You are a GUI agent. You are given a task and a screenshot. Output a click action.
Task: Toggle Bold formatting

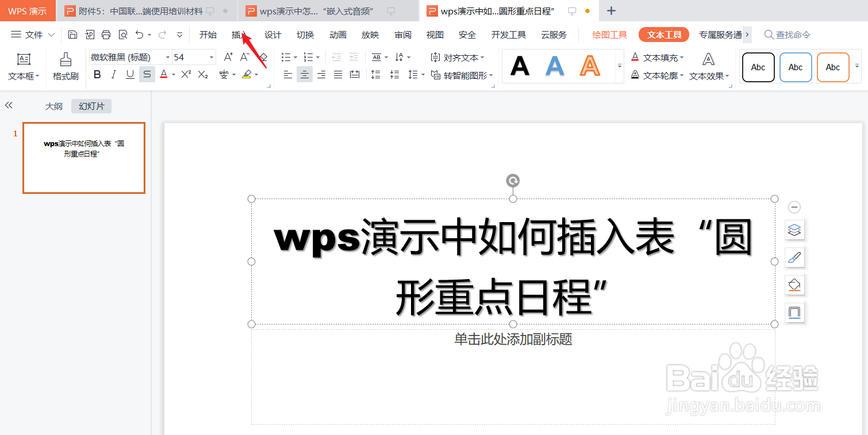[x=97, y=74]
